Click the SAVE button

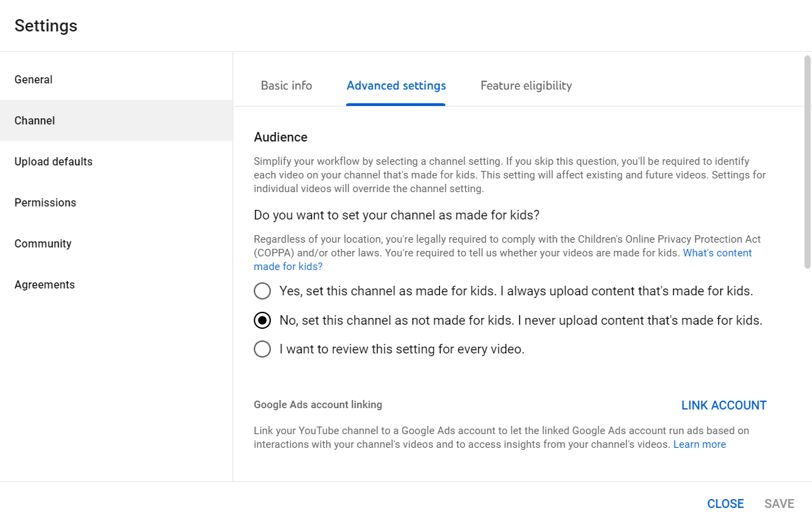pyautogui.click(x=779, y=504)
